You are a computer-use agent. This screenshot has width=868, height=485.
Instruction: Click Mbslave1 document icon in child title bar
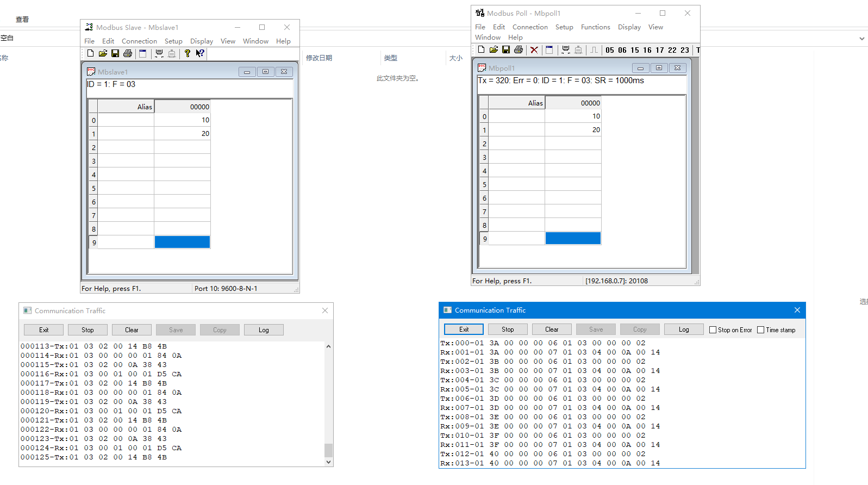click(91, 71)
